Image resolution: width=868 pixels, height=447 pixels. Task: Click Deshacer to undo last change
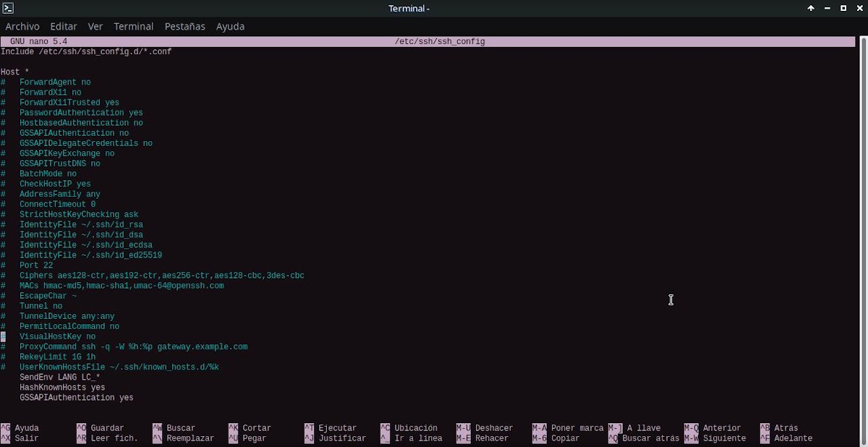coord(496,427)
